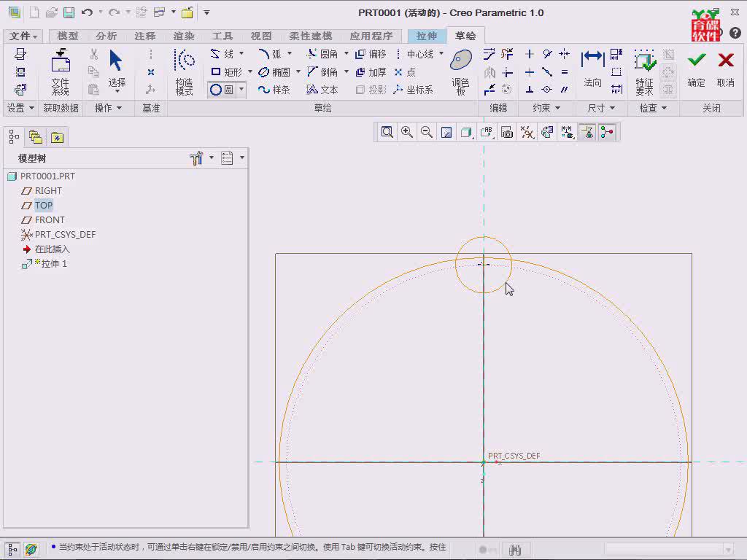This screenshot has width=747, height=560.
Task: Switch to the Extrude (拉伸) tab
Action: click(x=426, y=36)
